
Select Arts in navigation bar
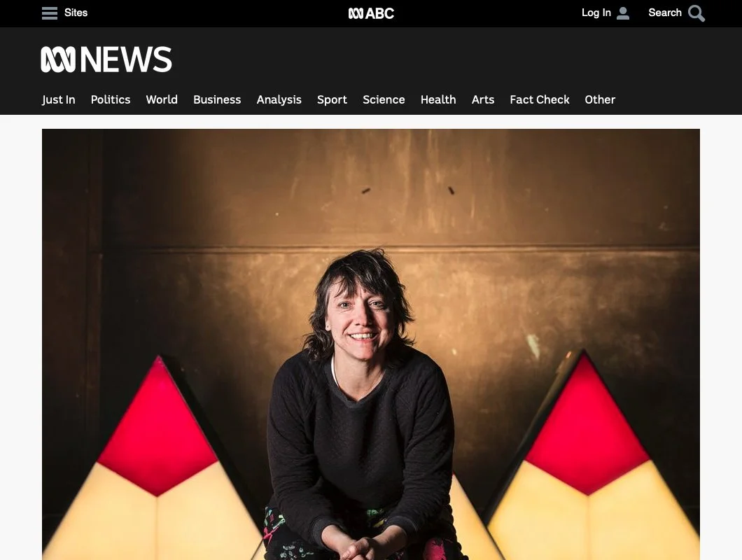[x=483, y=99]
